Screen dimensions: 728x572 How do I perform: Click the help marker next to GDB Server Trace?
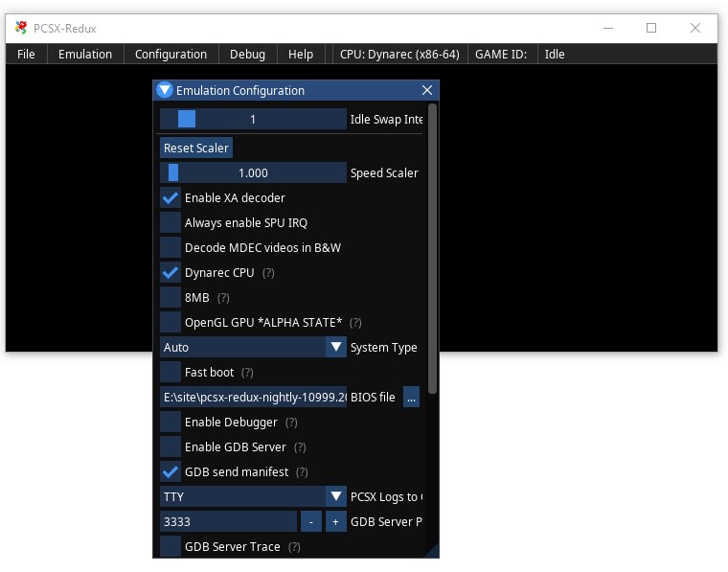294,546
